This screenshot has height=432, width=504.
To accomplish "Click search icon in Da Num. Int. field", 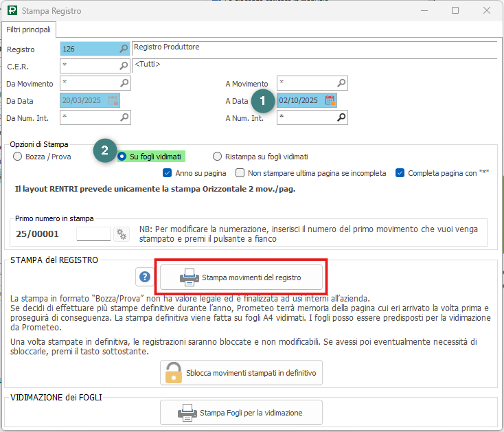I will pos(124,117).
